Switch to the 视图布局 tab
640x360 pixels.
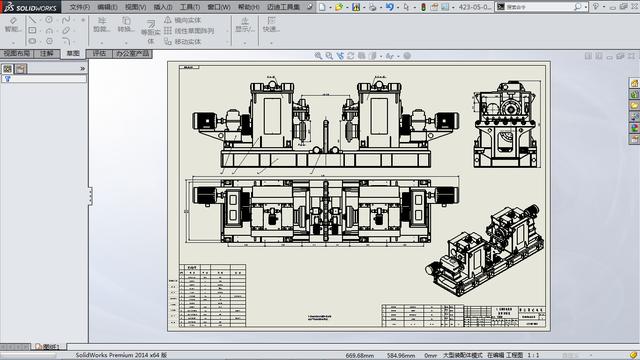[16, 53]
